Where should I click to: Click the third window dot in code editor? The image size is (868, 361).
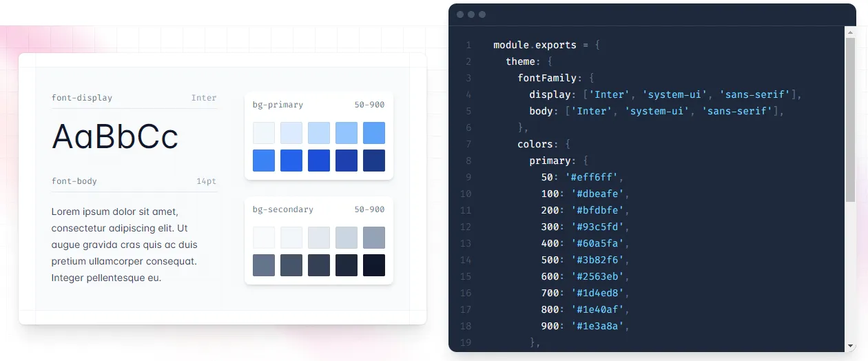pos(482,14)
